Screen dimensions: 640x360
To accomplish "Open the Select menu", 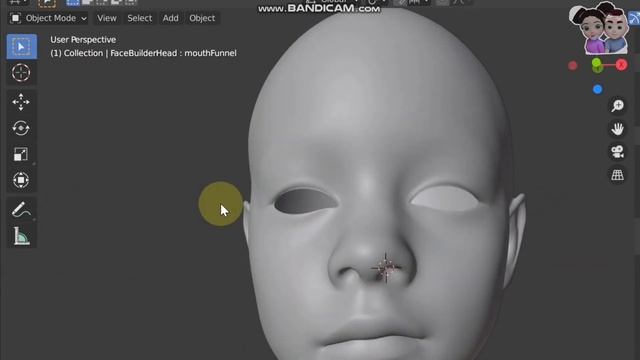I will [x=140, y=18].
